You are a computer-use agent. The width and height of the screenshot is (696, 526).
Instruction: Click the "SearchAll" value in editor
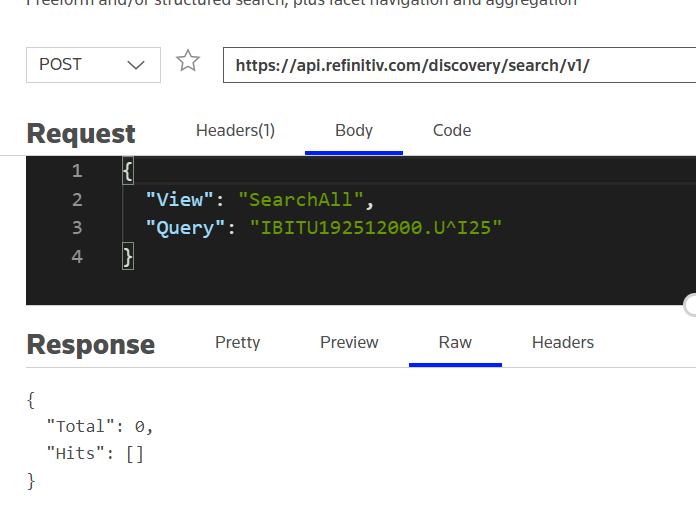click(301, 200)
